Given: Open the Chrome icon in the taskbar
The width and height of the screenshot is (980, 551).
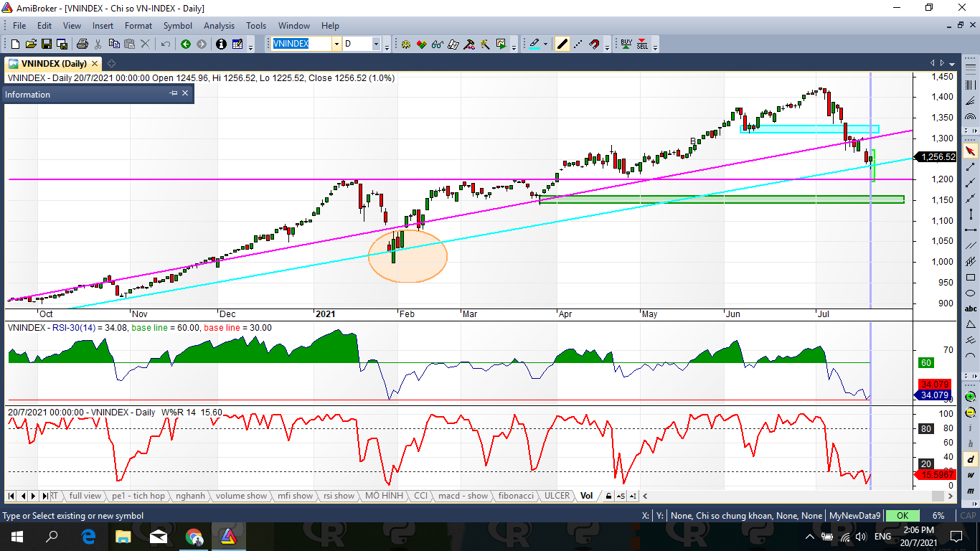Looking at the screenshot, I should point(194,537).
